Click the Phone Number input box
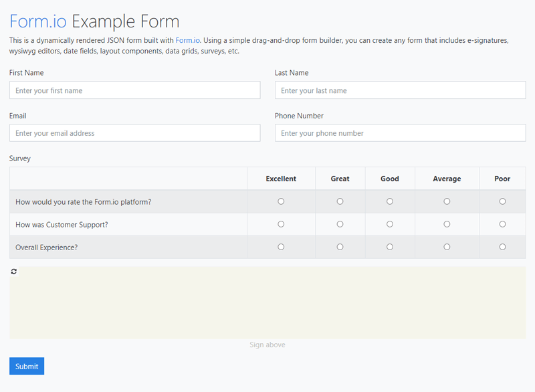The height and width of the screenshot is (392, 535). (x=400, y=133)
